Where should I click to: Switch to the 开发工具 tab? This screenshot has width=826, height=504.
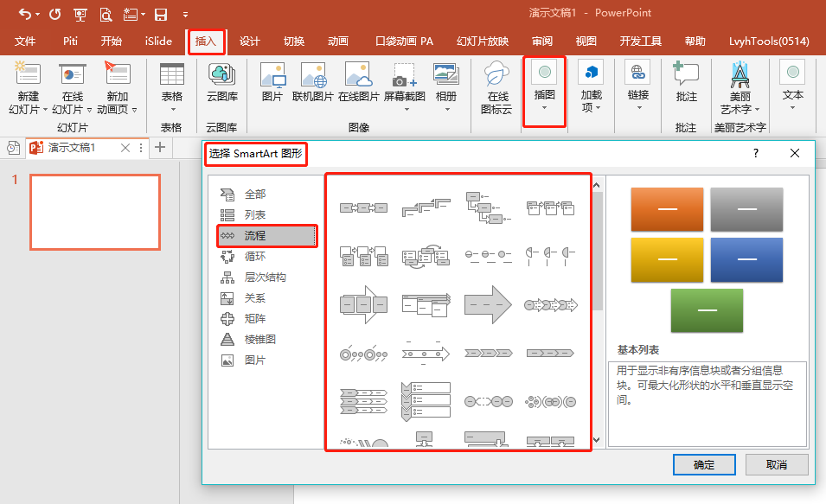point(641,41)
